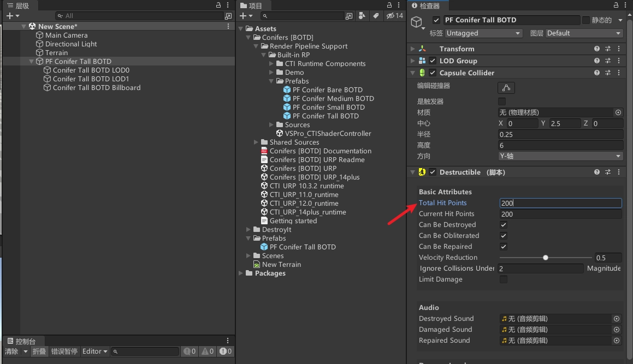Screen dimensions: 633x364
Task: Click the Total Hit Points input field
Action: click(560, 203)
